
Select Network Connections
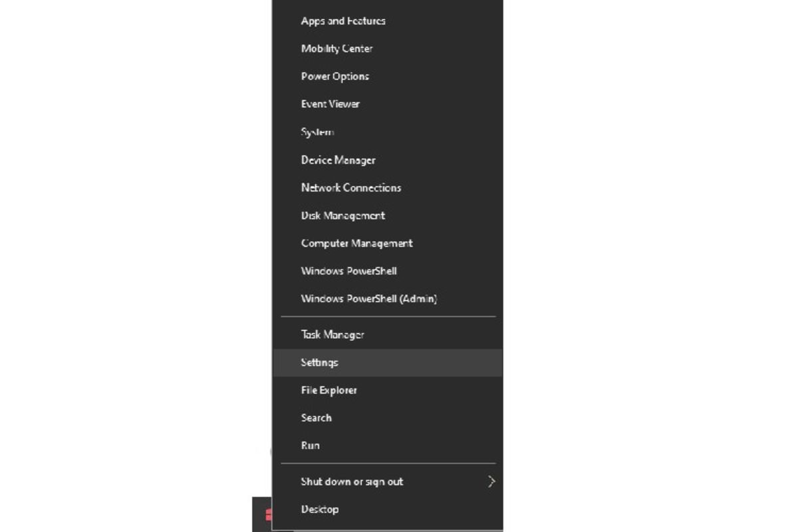(350, 188)
